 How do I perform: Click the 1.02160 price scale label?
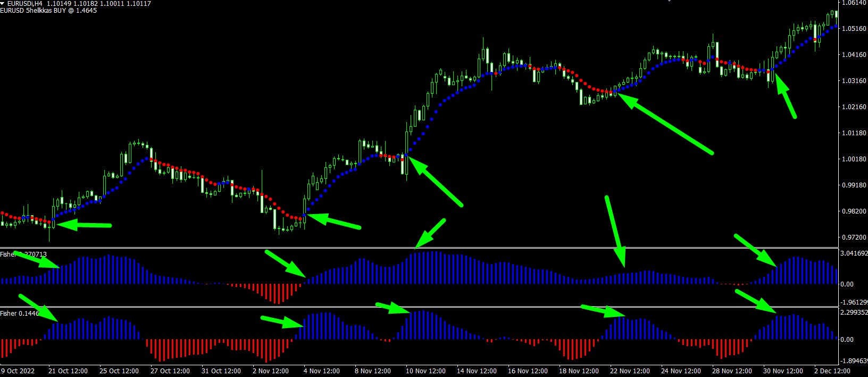(x=854, y=107)
